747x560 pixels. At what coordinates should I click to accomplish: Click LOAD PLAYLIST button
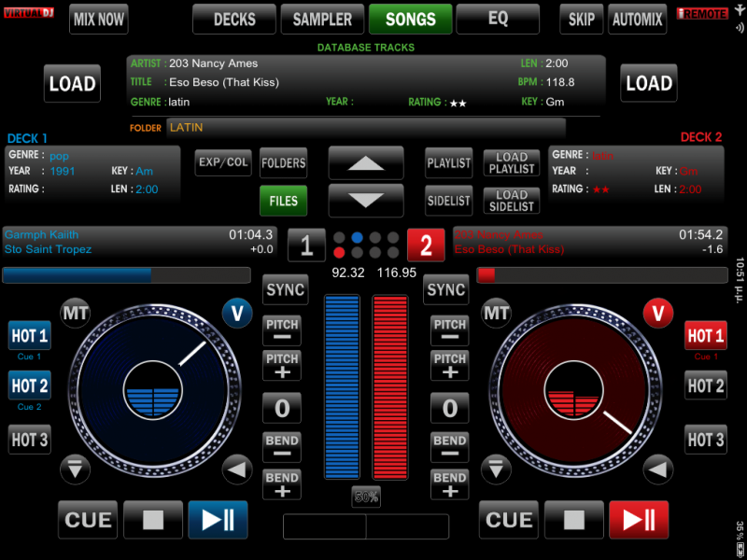(x=512, y=162)
